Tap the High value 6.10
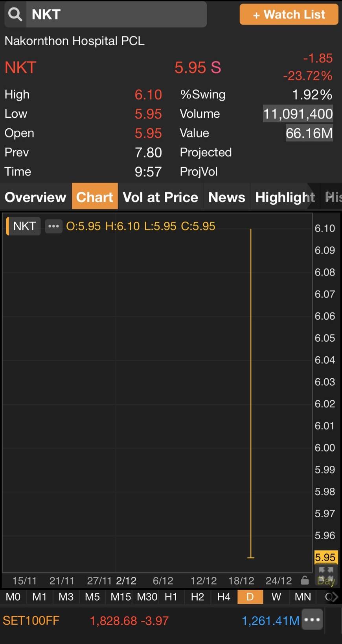 (x=148, y=94)
